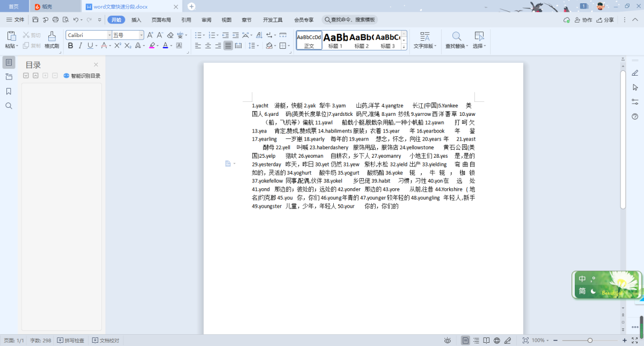Image resolution: width=644 pixels, height=346 pixels.
Task: Click the 分享 (Share) button
Action: coord(605,20)
